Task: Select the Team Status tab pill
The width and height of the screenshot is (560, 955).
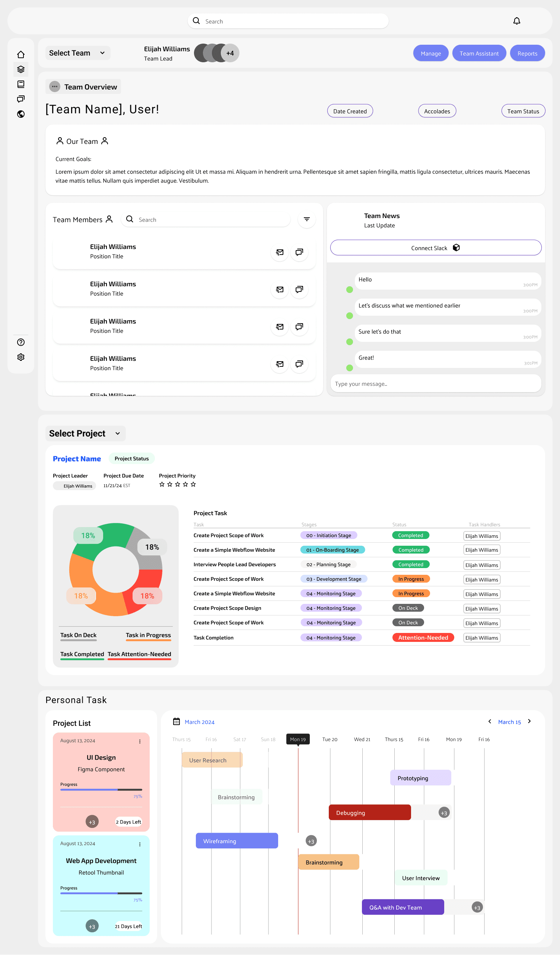Action: pos(523,111)
